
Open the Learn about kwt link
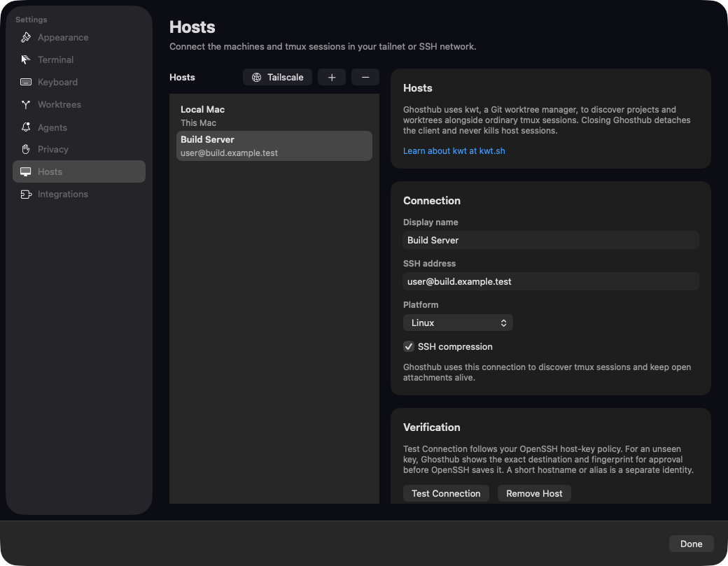coord(454,151)
